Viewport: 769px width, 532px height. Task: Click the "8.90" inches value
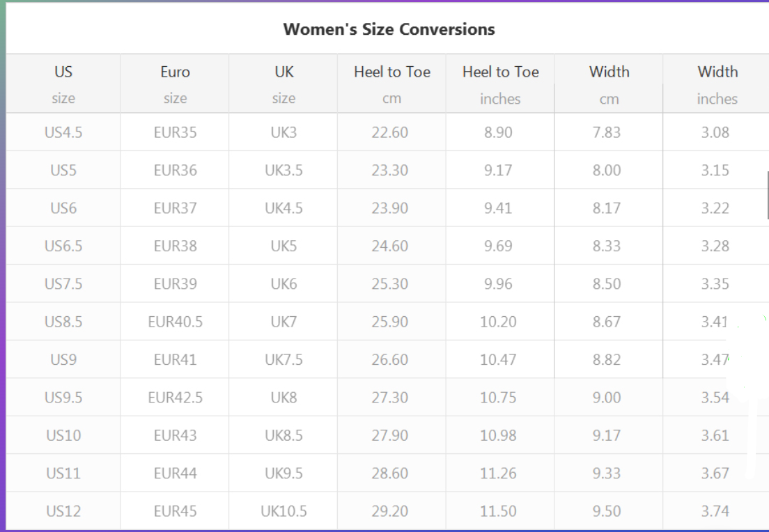coord(498,132)
